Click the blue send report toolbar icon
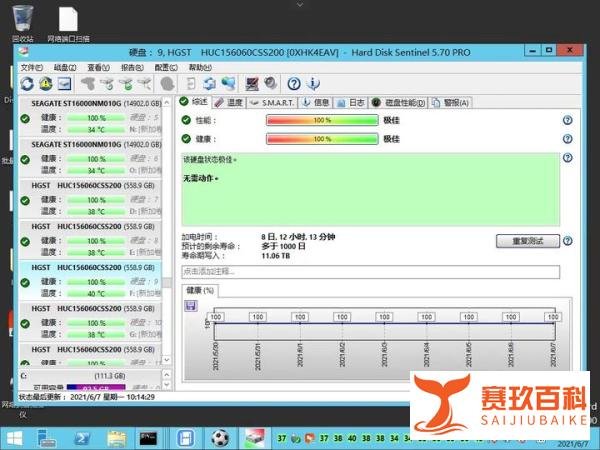600x450 pixels. pyautogui.click(x=209, y=83)
